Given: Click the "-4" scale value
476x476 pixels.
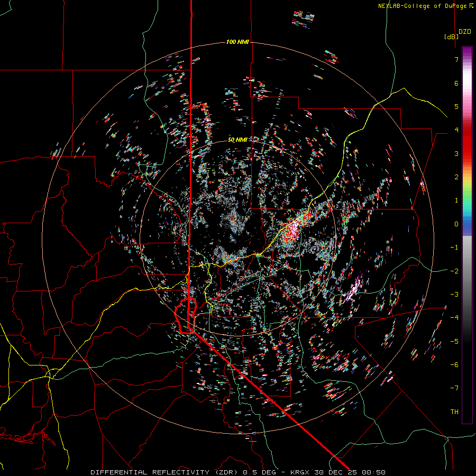Looking at the screenshot, I should pos(454,318).
